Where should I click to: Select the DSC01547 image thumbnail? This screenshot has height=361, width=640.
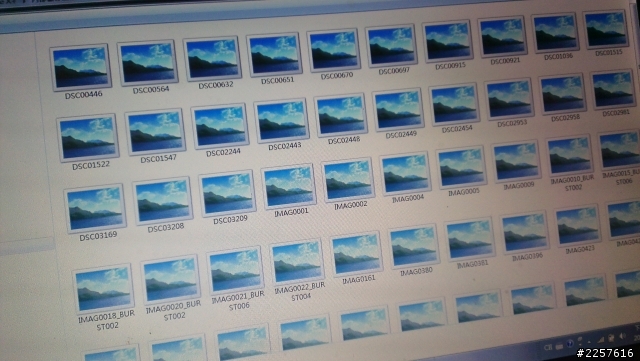point(155,131)
